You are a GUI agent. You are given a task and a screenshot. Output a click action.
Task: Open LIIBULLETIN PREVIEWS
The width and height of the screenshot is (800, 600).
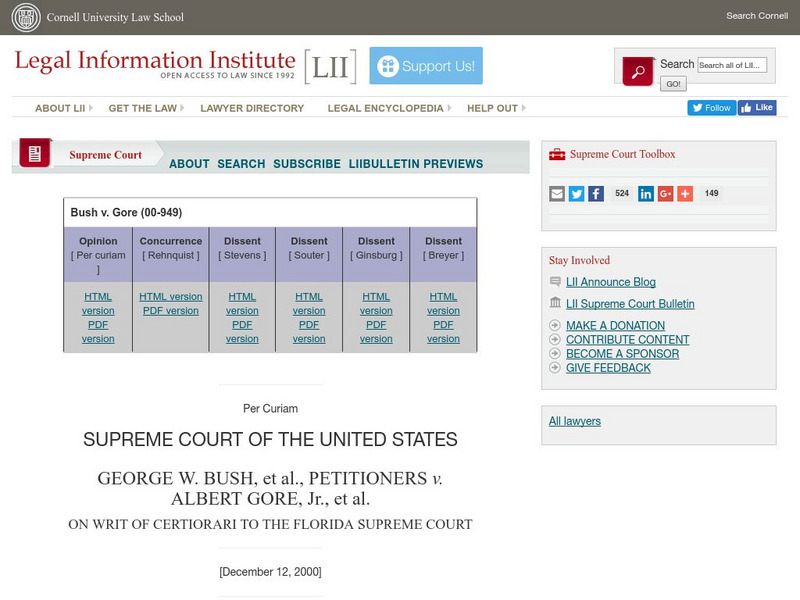(416, 164)
